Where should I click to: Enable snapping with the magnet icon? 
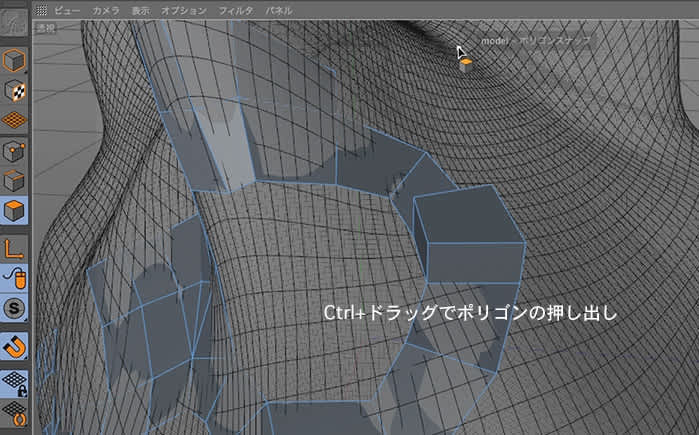(x=15, y=346)
